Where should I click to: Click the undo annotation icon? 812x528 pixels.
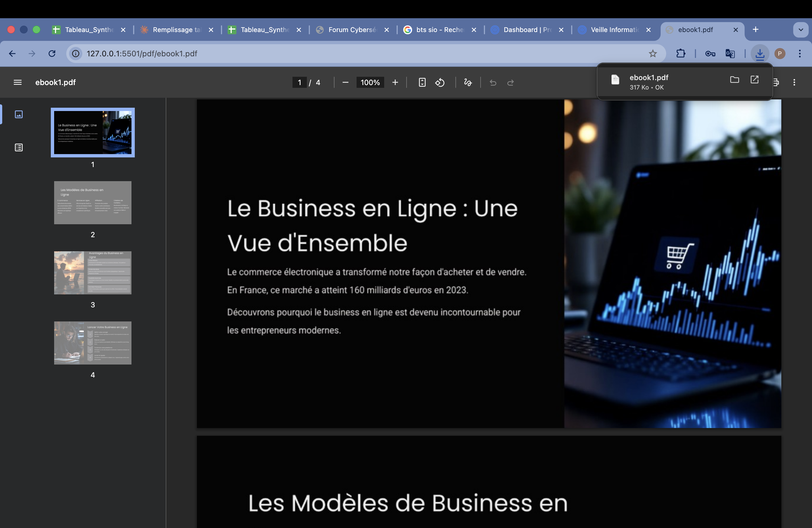coord(493,82)
